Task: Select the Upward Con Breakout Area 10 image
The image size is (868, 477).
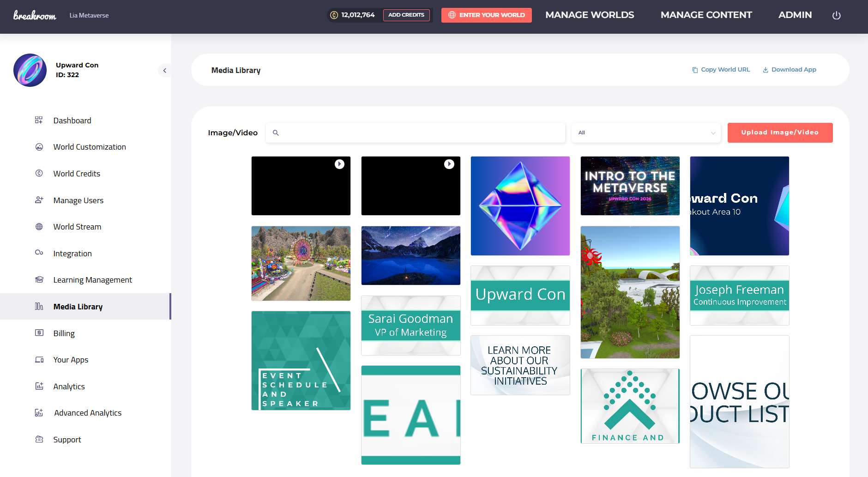Action: click(740, 206)
